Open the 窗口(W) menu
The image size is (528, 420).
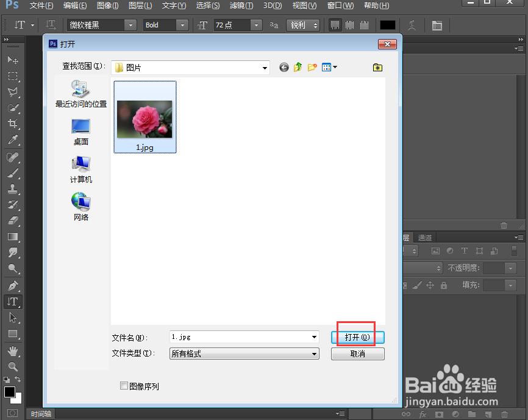[340, 5]
